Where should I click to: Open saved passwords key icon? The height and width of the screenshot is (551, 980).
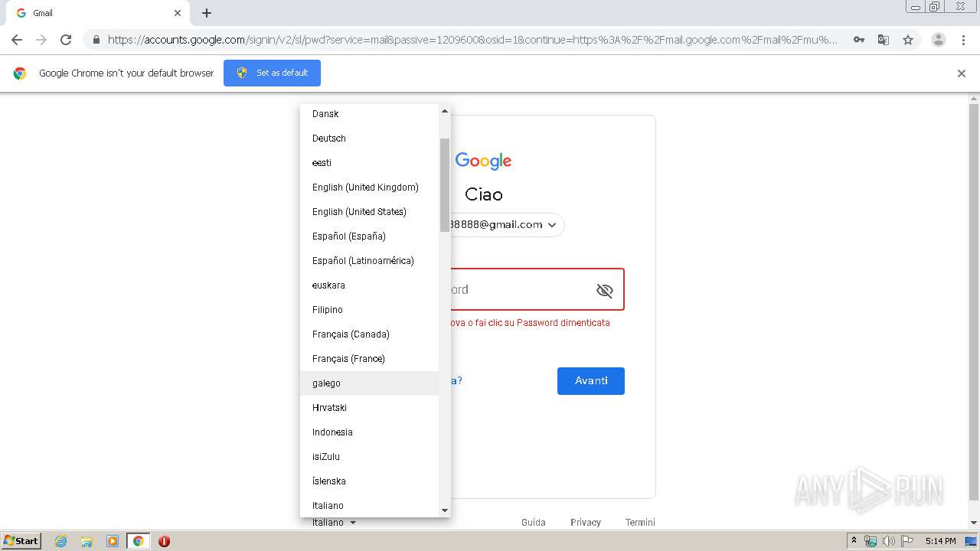859,40
